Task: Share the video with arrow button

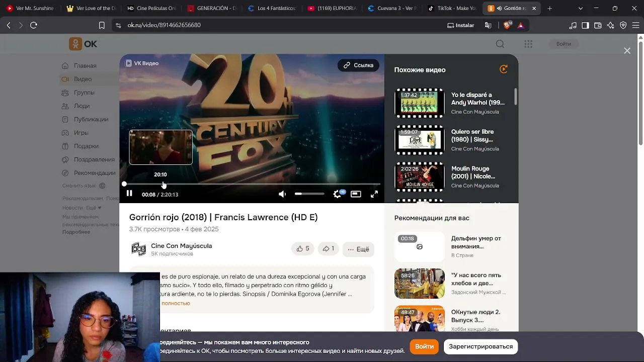Action: pos(328,249)
